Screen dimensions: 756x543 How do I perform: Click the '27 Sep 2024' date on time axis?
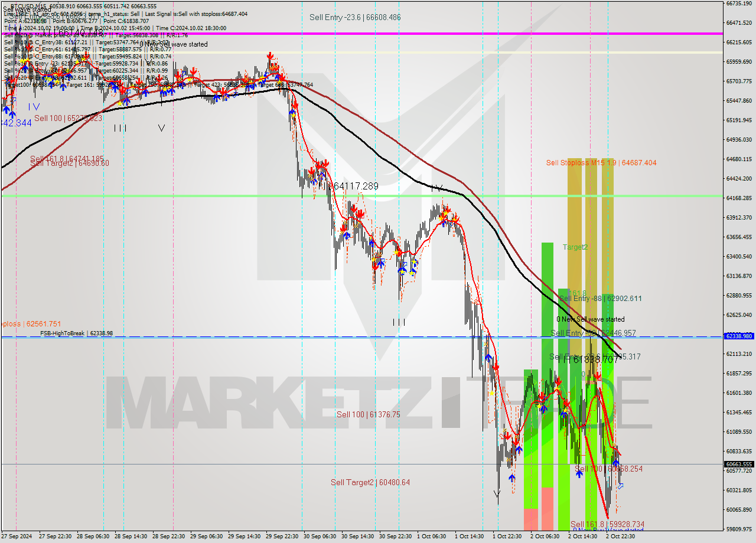click(x=17, y=537)
